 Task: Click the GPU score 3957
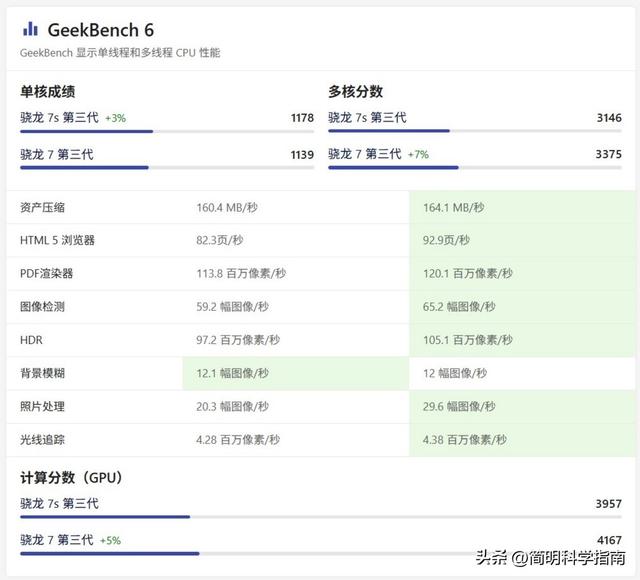(609, 504)
